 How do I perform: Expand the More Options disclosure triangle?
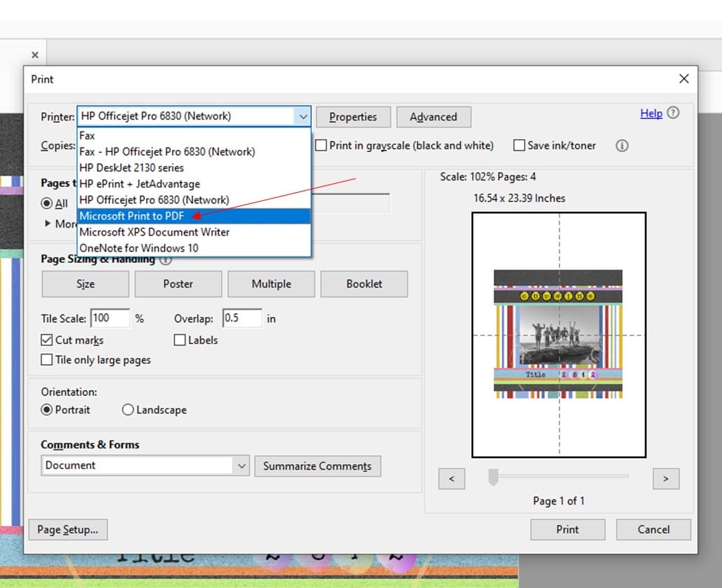[47, 223]
